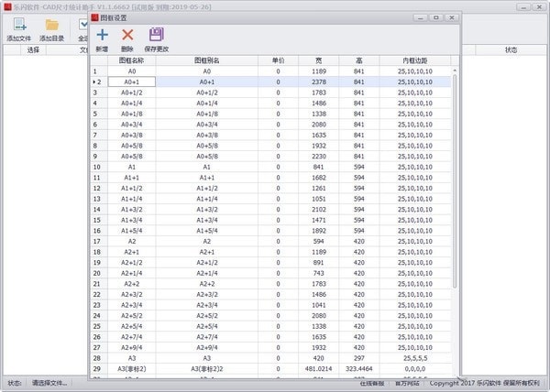The width and height of the screenshot is (550, 392).
Task: Click the vertical scrollbar in frame table
Action: coord(453,183)
